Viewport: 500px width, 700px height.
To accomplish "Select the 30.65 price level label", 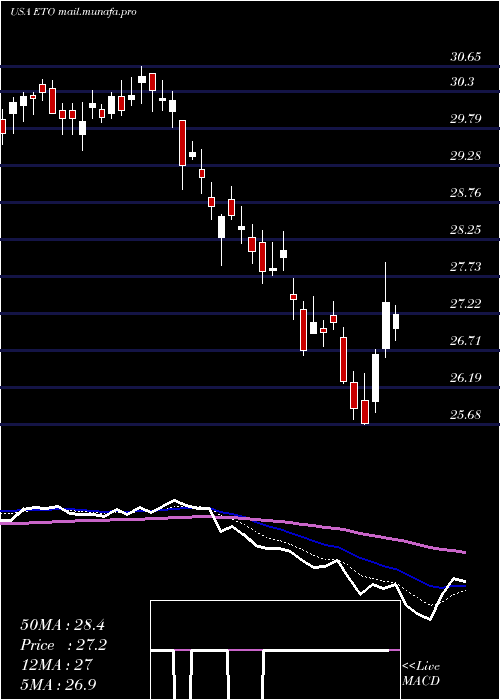I will point(466,57).
